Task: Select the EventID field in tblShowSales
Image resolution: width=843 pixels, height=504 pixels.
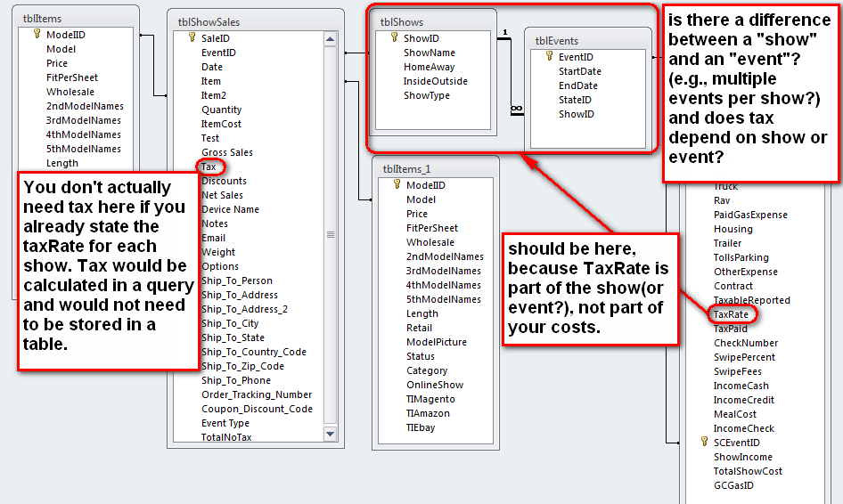Action: (x=218, y=53)
